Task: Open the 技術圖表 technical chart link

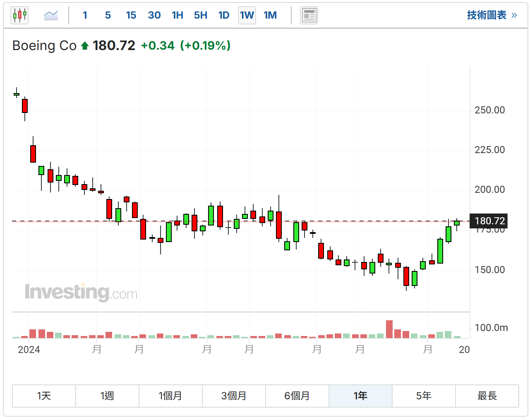Action: 492,15
